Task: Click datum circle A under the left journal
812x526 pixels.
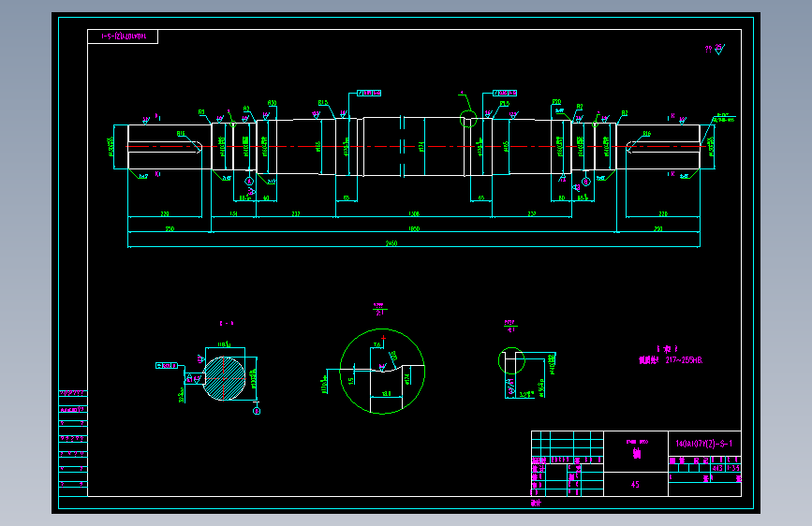Action: click(x=249, y=182)
